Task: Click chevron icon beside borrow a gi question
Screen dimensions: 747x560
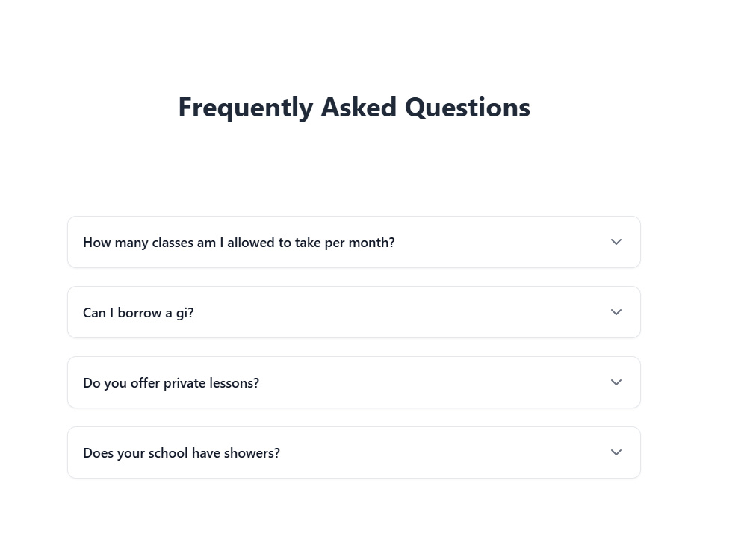Action: point(616,312)
